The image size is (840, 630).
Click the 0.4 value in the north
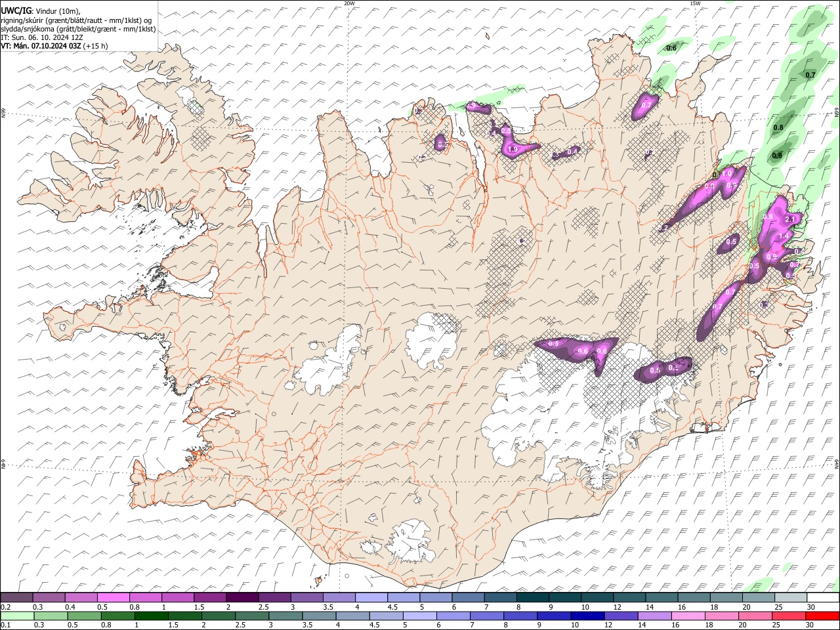[572, 151]
